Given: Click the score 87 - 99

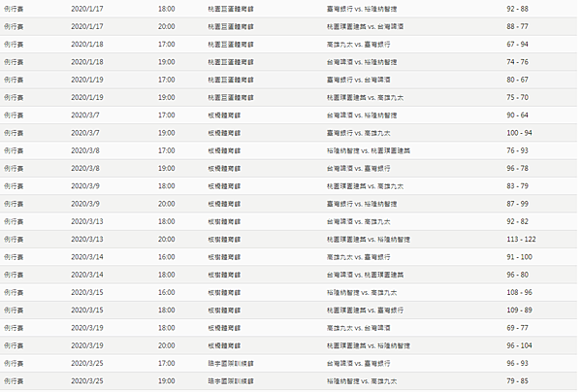Looking at the screenshot, I should click(517, 204).
